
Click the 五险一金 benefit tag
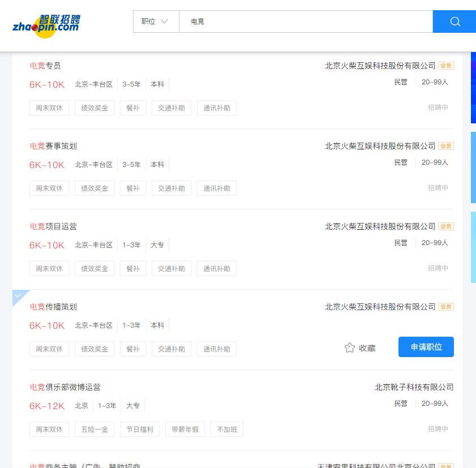pyautogui.click(x=94, y=430)
